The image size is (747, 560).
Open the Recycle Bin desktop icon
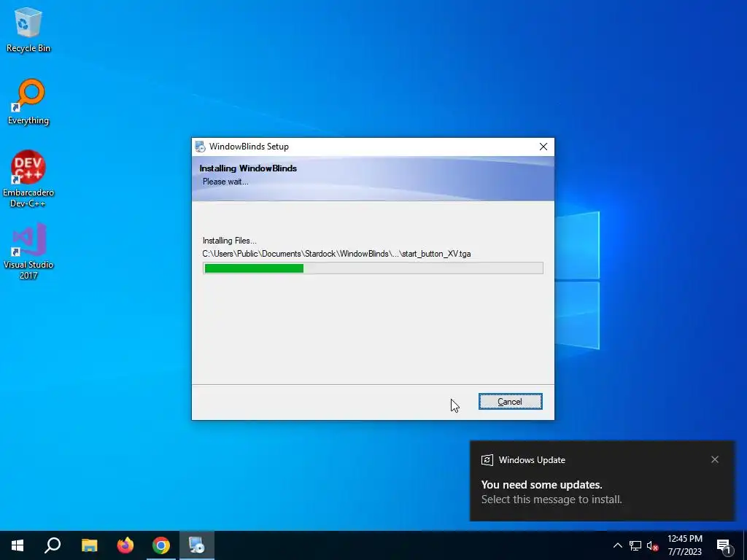tap(28, 29)
